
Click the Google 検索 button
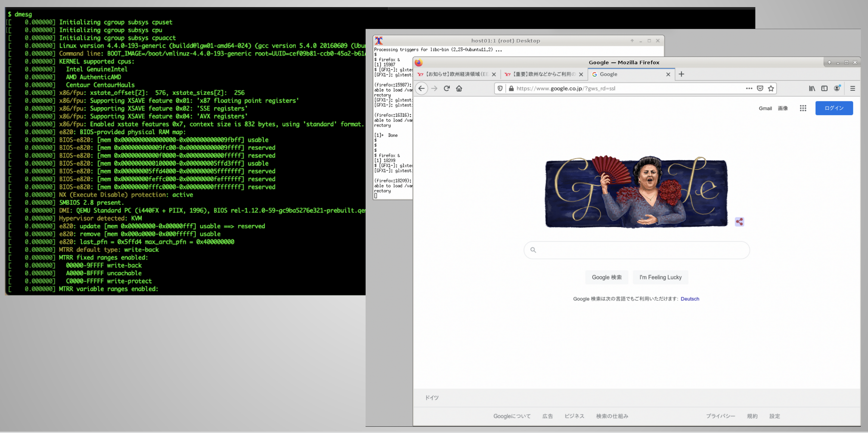607,277
